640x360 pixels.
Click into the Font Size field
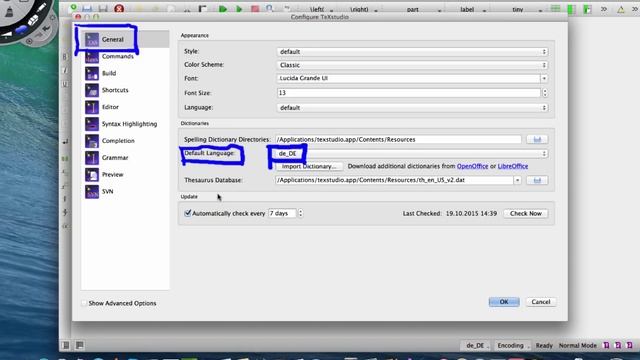(x=409, y=93)
